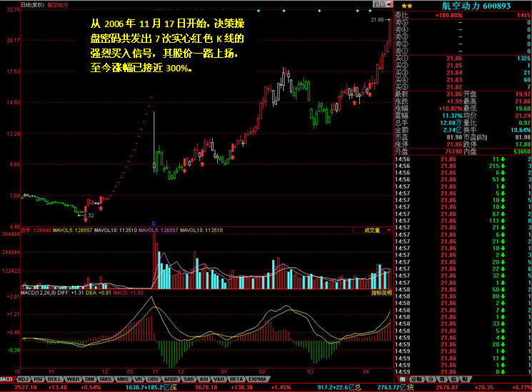Click stock title 航空动力 600893

pos(471,5)
